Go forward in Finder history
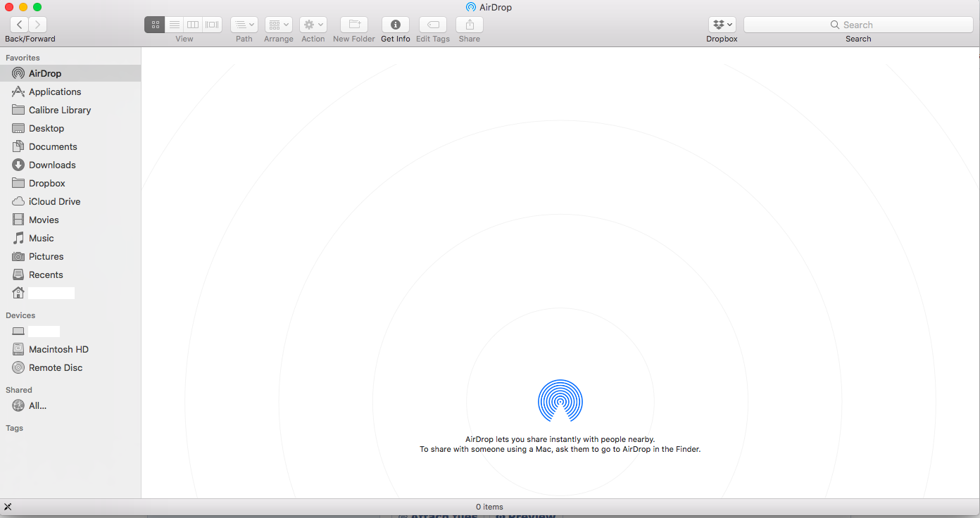This screenshot has width=980, height=518. [38, 25]
